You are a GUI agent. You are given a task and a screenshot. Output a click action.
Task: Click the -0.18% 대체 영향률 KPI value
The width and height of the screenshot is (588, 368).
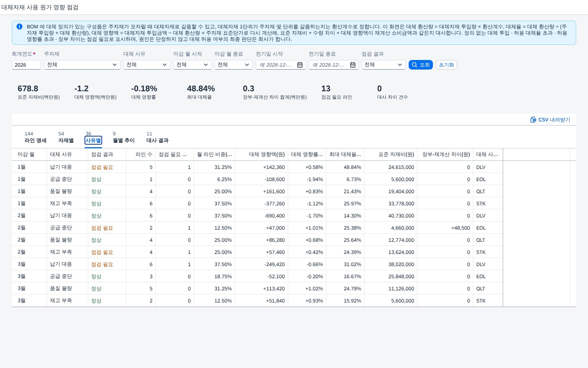[x=144, y=89]
